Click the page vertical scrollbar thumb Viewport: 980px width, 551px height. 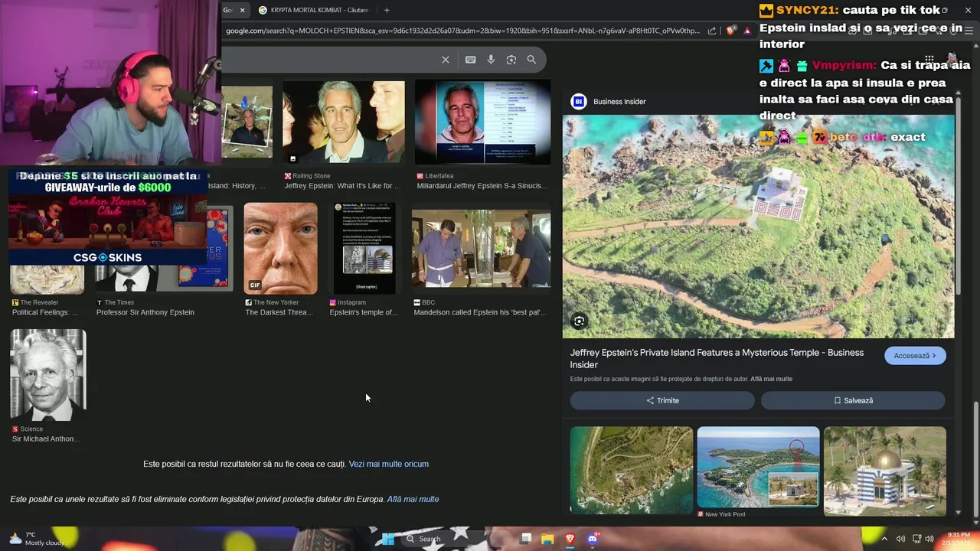click(x=975, y=459)
